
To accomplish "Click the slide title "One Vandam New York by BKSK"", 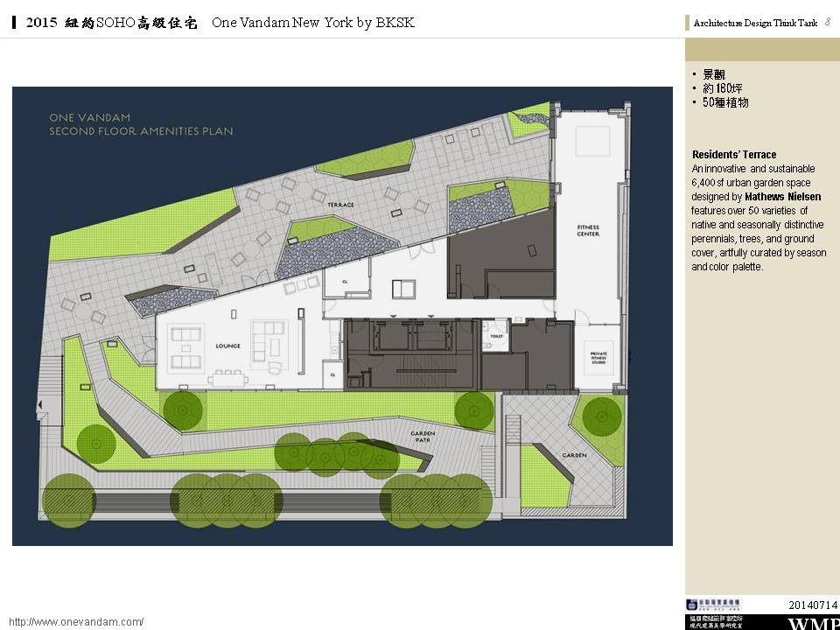I will 312,24.
